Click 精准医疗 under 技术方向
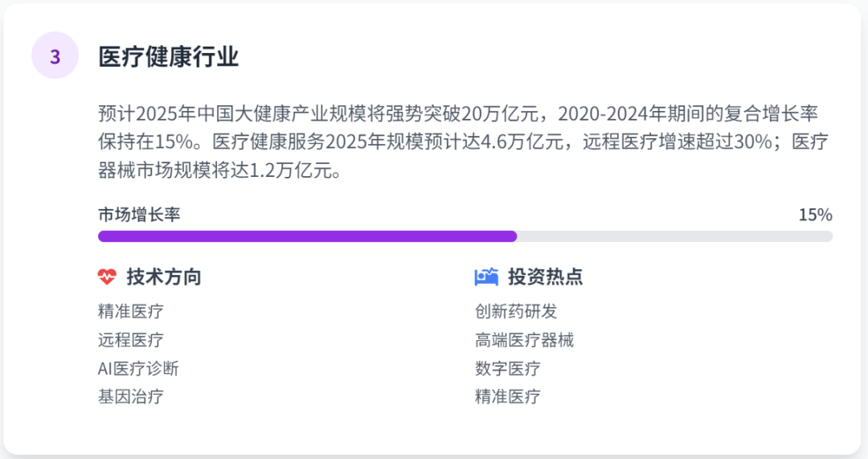Screen dimensions: 868x459 point(131,311)
